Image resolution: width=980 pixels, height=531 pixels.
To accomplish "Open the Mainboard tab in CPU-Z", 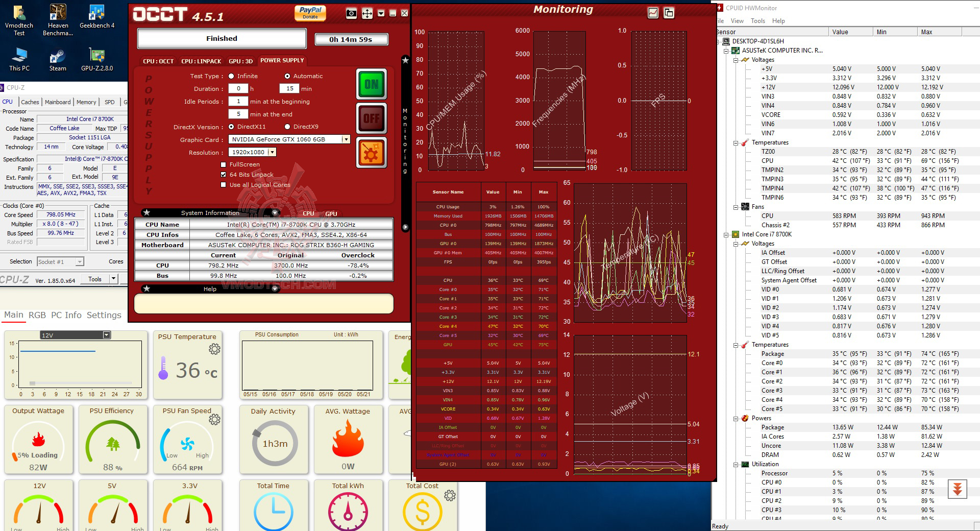I will coord(58,102).
